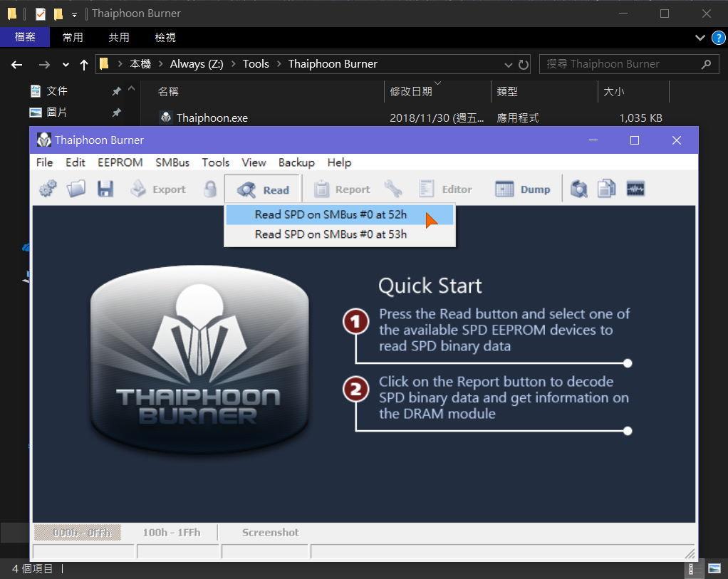Click the gear settings icon in Thaiphoon toolbar
Viewport: 728px width, 579px height.
[x=48, y=189]
